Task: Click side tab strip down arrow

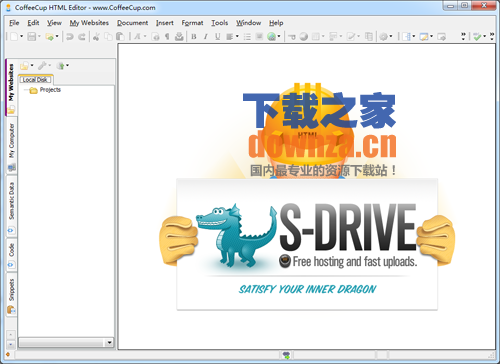Action: tap(11, 344)
